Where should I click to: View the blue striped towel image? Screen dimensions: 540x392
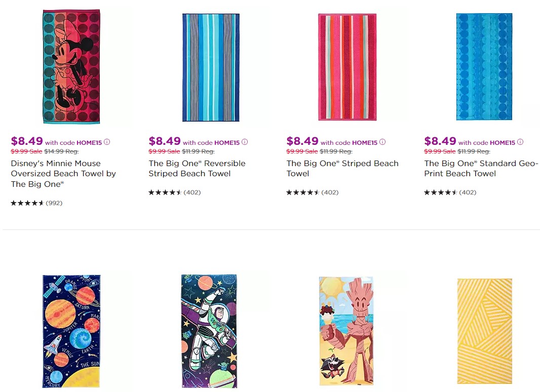pyautogui.click(x=211, y=67)
